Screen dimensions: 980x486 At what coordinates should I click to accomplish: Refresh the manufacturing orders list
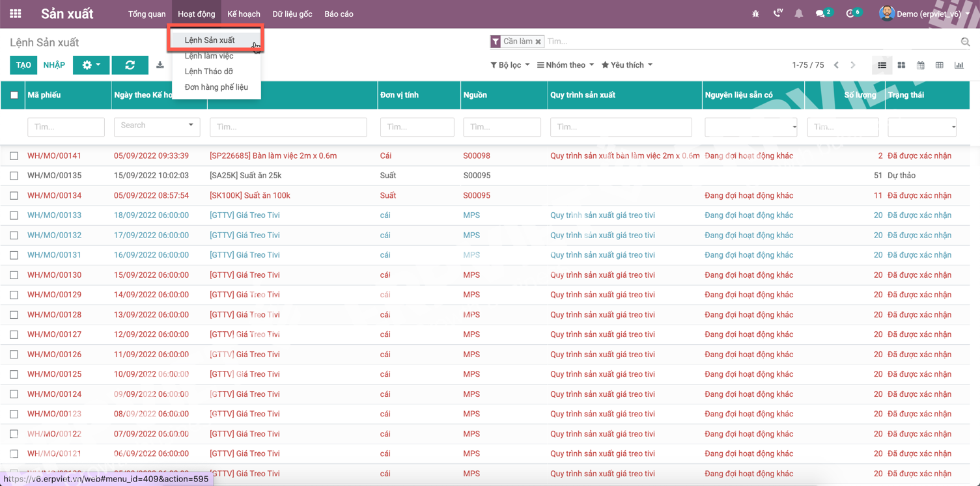point(130,64)
